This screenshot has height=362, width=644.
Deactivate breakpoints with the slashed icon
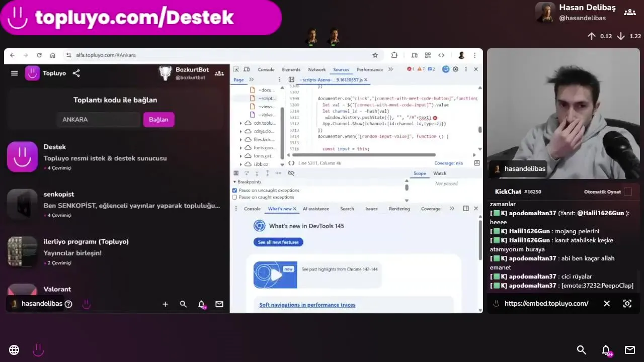pyautogui.click(x=291, y=173)
